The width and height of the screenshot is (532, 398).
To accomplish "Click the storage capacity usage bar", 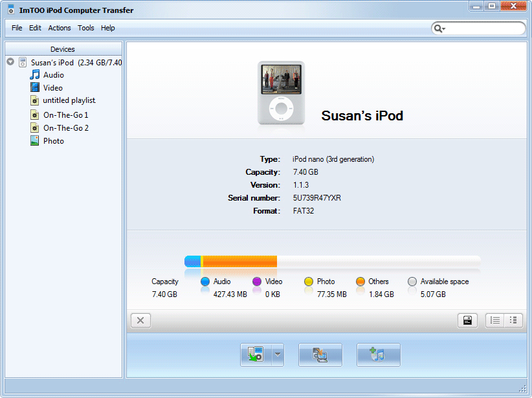I will pyautogui.click(x=333, y=261).
